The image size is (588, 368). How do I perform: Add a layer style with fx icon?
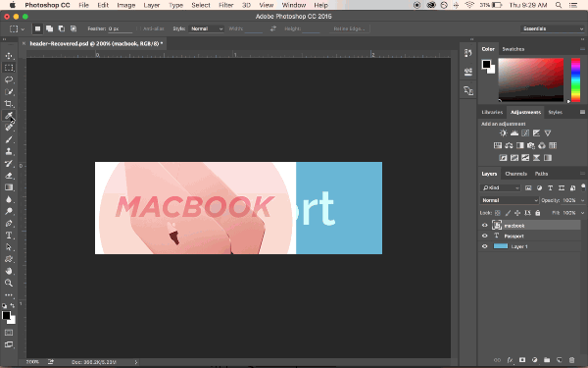[510, 360]
